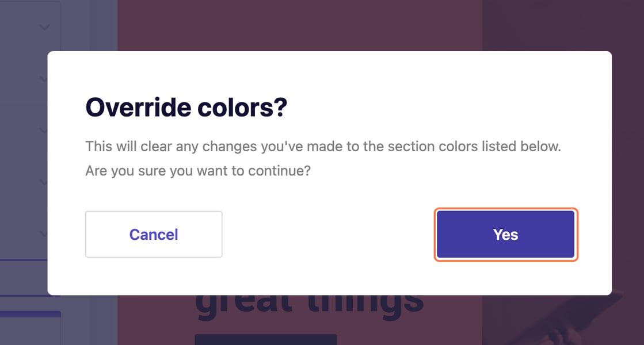Expand the fourth chevron in the sidebar
Viewport: 644px width, 345px height.
click(x=43, y=182)
